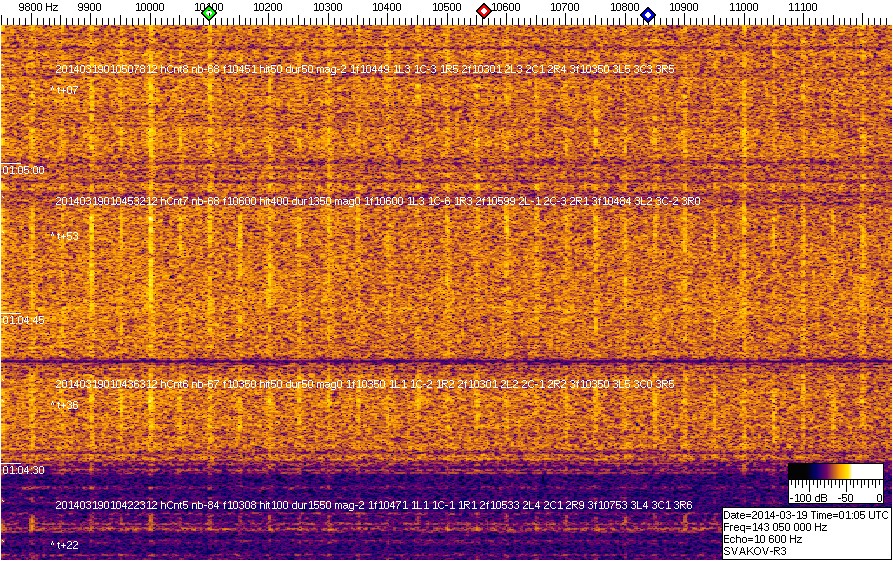The width and height of the screenshot is (893, 561).
Task: Select the 01:04:30 time label
Action: tap(23, 470)
